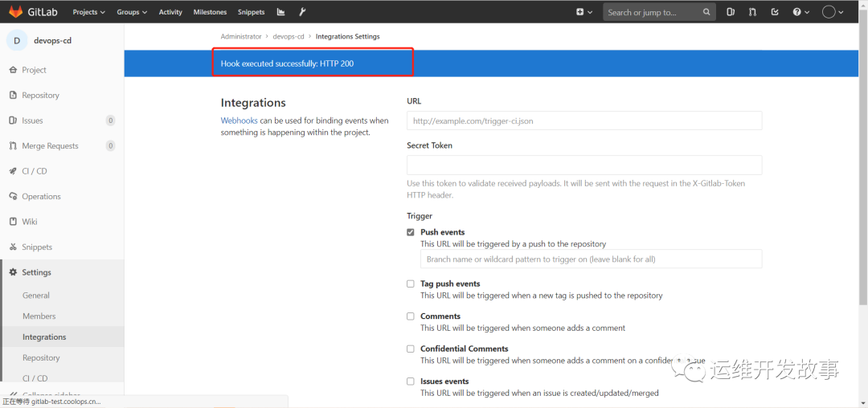The image size is (868, 408).
Task: Click the Integrations heading text
Action: coord(253,103)
